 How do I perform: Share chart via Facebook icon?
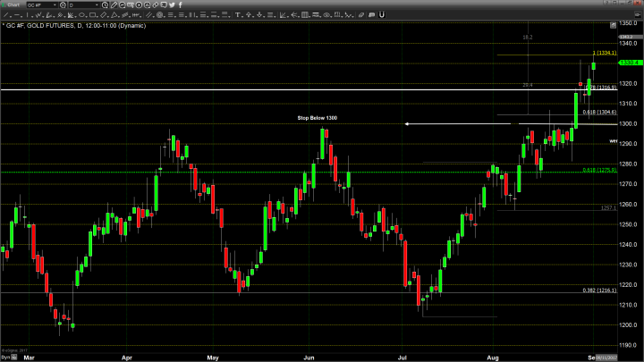[x=180, y=5]
